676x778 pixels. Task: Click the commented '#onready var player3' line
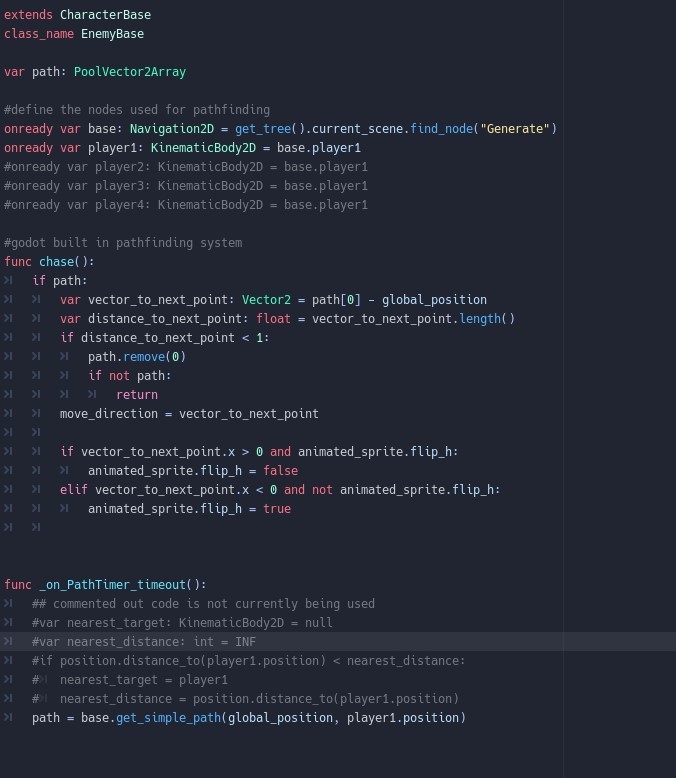tap(186, 186)
